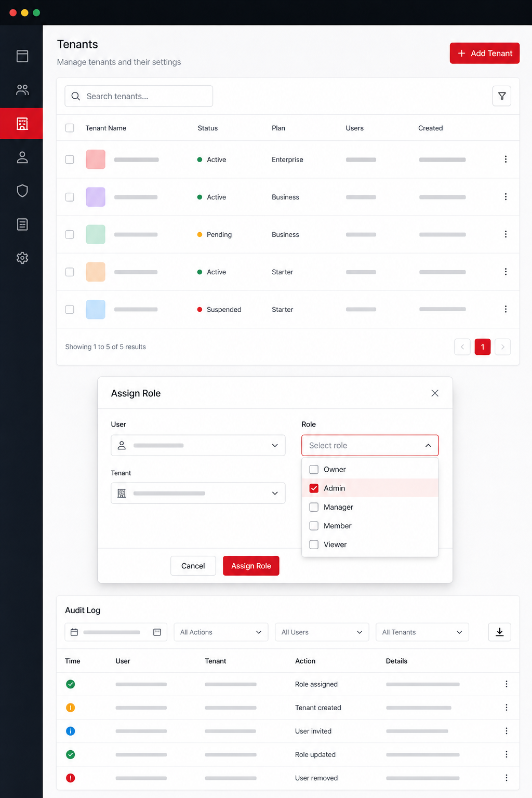Screen dimensions: 532x798
Task: Open the All Users filter dropdown
Action: [x=322, y=632]
